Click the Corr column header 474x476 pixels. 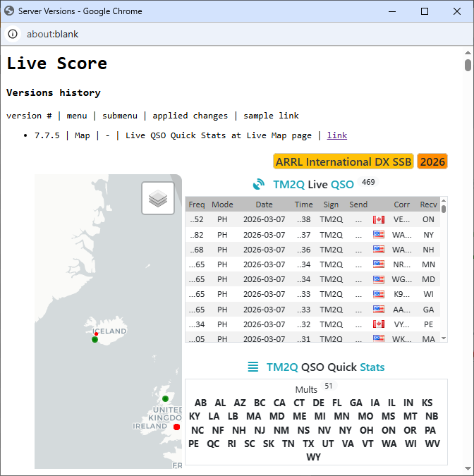pos(402,205)
